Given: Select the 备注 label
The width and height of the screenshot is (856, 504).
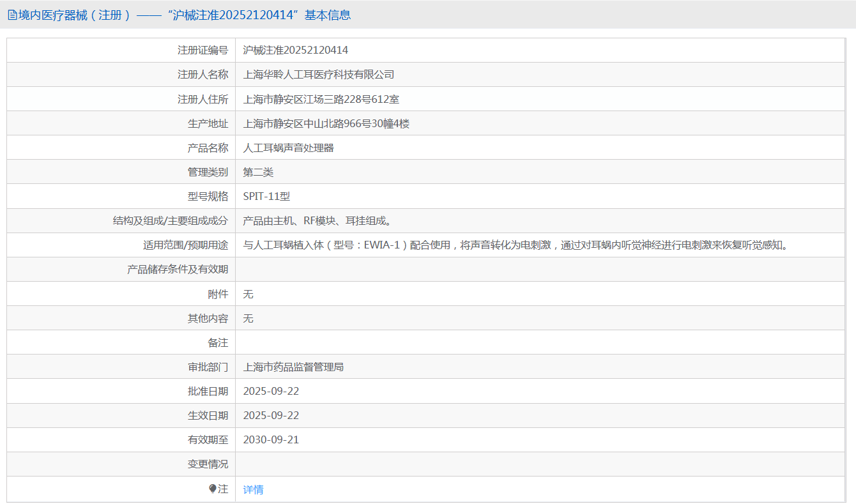Looking at the screenshot, I should click(218, 342).
